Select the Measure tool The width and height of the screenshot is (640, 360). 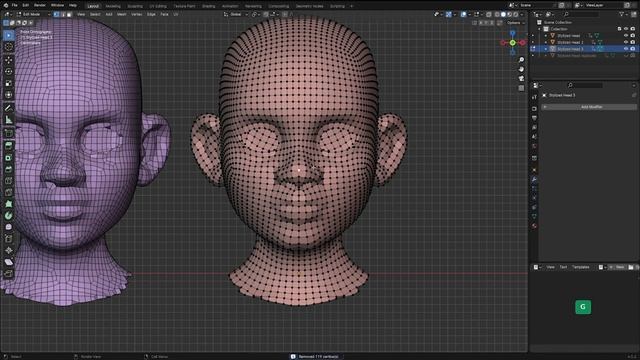pyautogui.click(x=9, y=120)
